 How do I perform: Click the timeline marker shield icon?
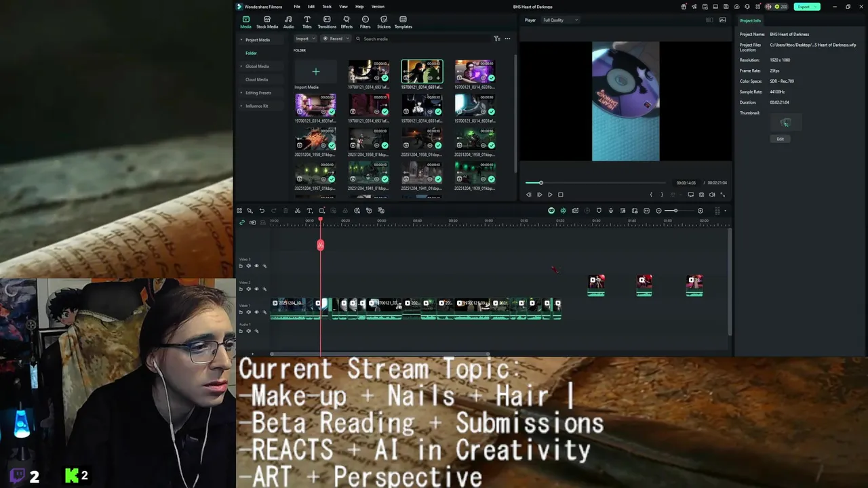[x=599, y=211]
